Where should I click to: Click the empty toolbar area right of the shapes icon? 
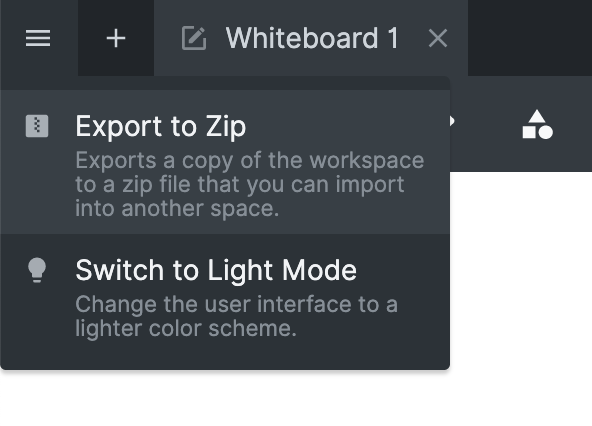(574, 124)
